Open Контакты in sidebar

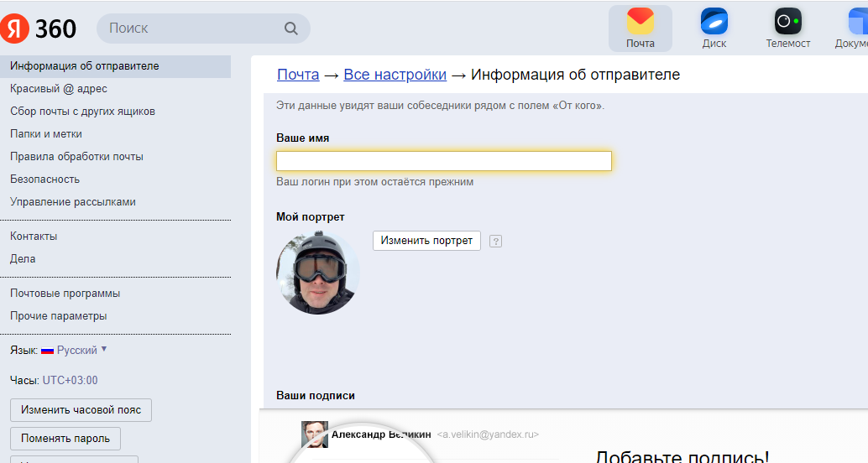coord(34,237)
